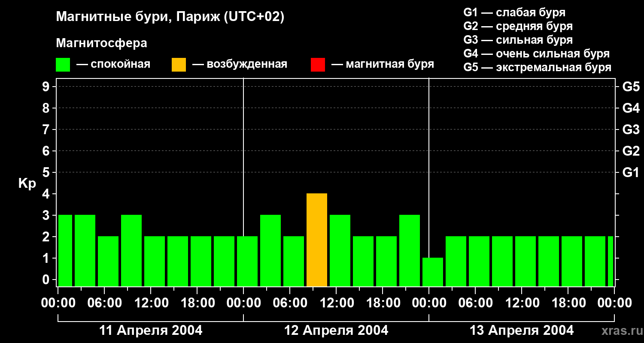This screenshot has width=644, height=343.
Task: Click the "G3 — сильная буря" line
Action: (518, 40)
